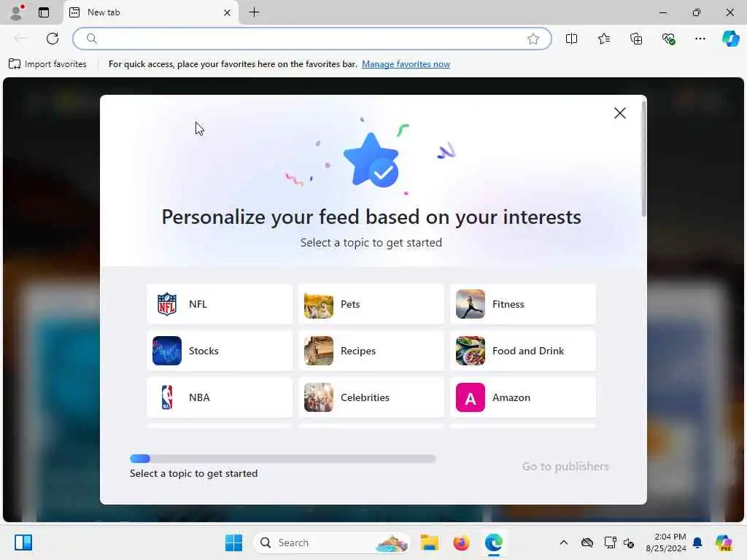Select the Stocks topic

pyautogui.click(x=220, y=351)
